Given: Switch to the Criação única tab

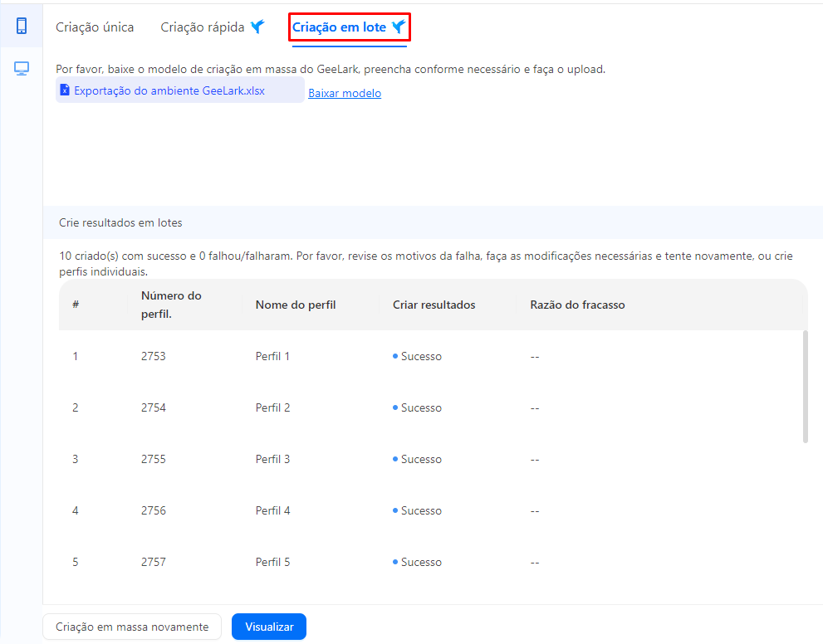Looking at the screenshot, I should pos(95,27).
